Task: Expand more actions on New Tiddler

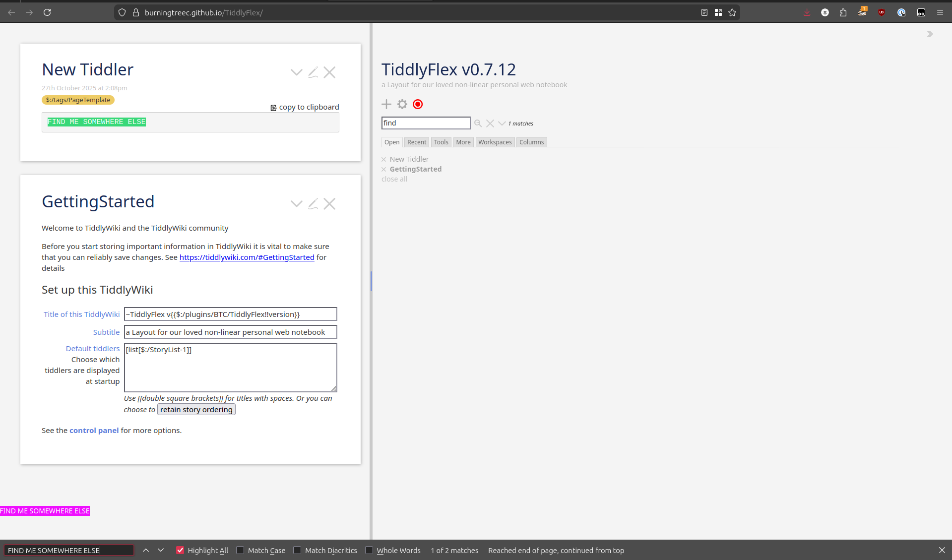Action: click(x=296, y=72)
